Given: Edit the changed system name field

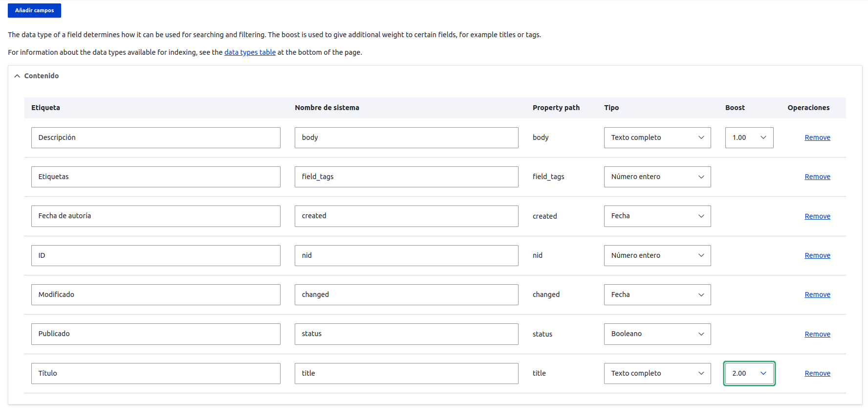Looking at the screenshot, I should [x=407, y=295].
